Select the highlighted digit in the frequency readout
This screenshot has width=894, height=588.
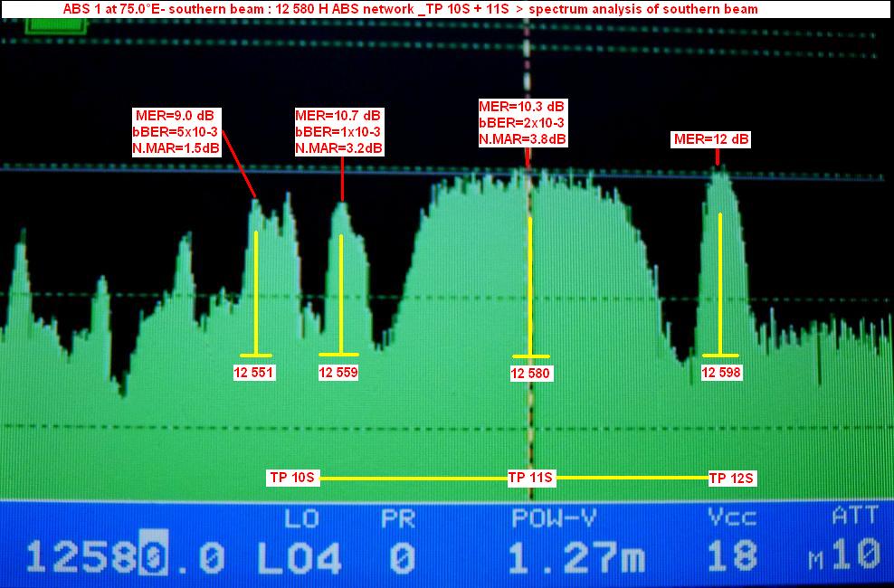[150, 557]
